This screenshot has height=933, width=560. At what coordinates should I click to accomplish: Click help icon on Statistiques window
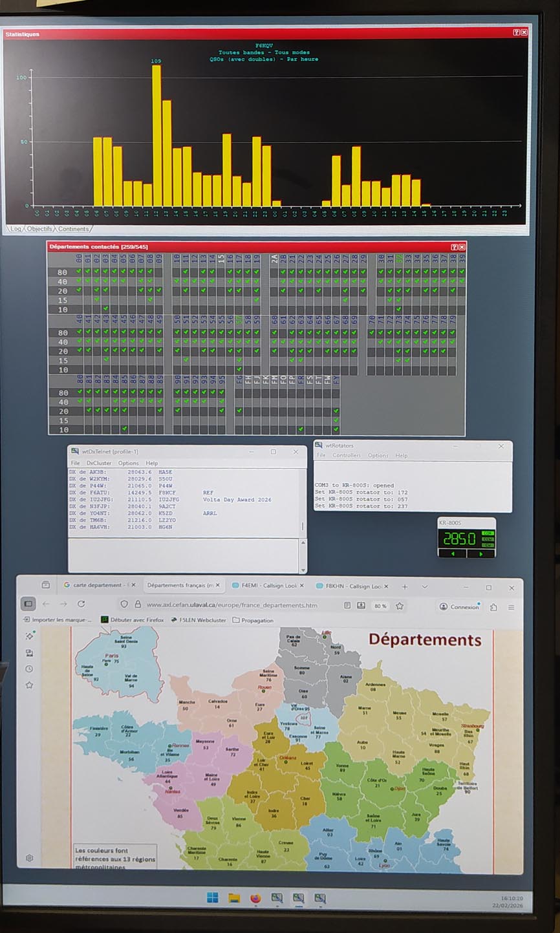tap(516, 32)
